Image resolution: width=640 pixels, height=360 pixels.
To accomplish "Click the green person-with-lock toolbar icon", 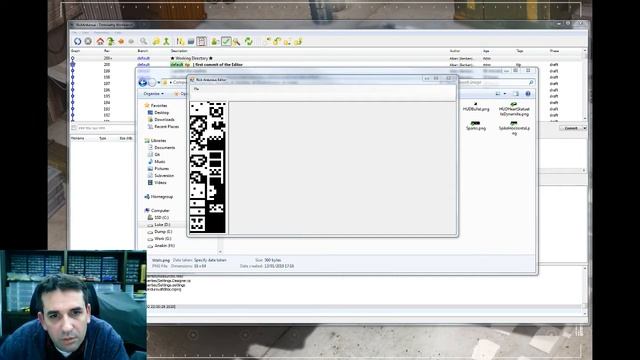I will point(214,41).
